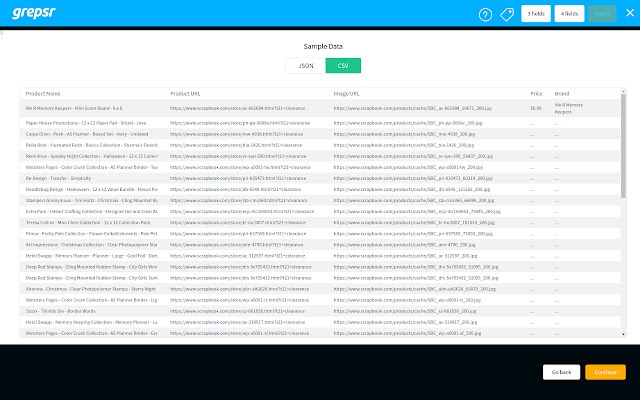Click the table scrollbar down arrow

pyautogui.click(x=623, y=334)
